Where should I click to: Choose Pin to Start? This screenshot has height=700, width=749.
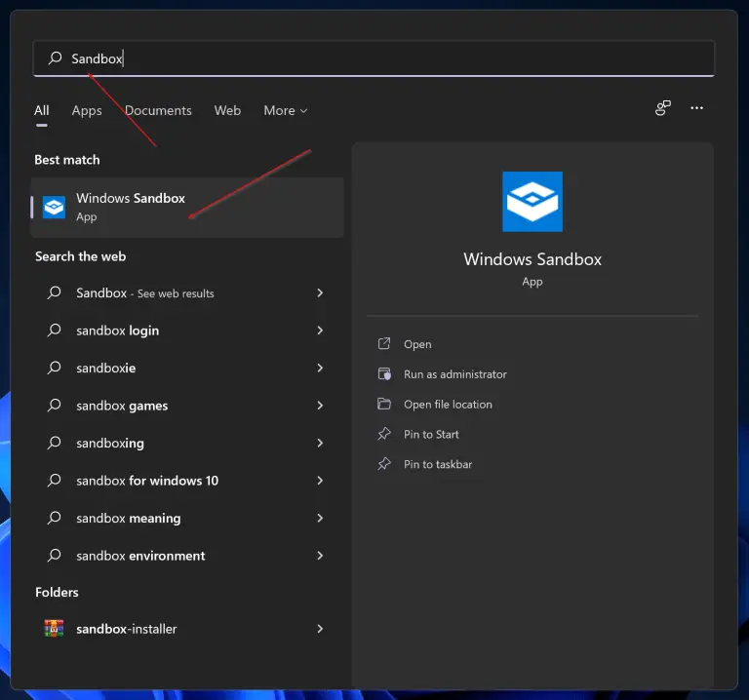(x=431, y=435)
